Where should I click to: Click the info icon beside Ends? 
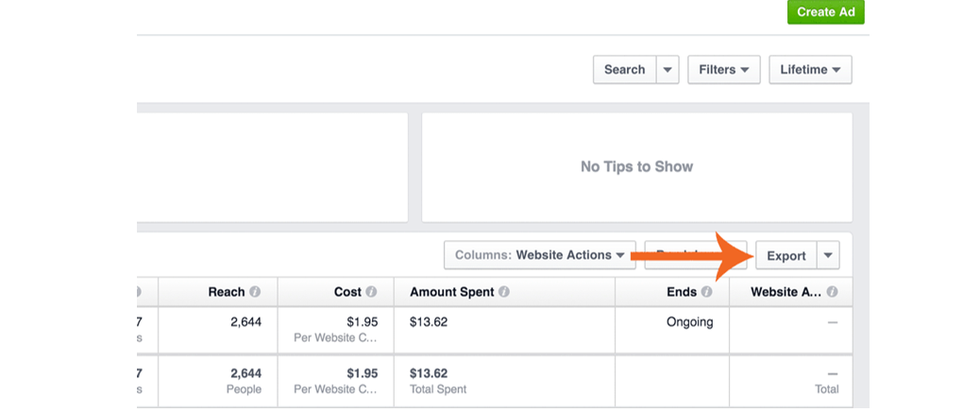click(x=707, y=293)
